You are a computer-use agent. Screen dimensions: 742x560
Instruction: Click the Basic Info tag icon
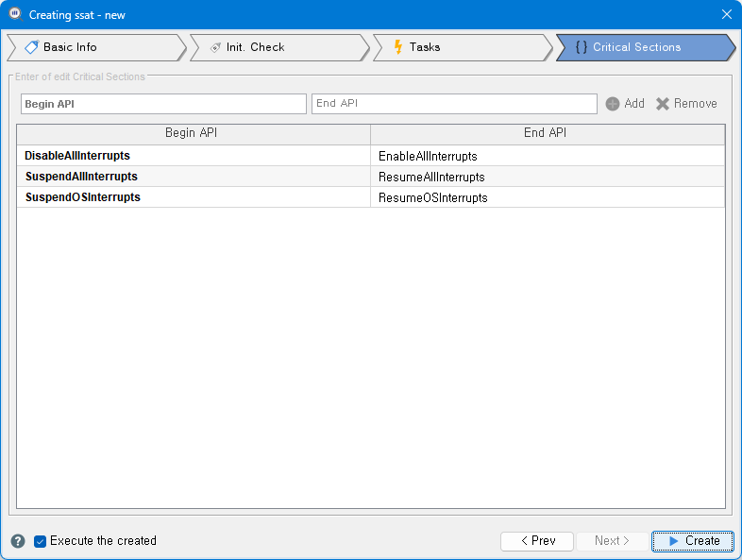coord(31,47)
